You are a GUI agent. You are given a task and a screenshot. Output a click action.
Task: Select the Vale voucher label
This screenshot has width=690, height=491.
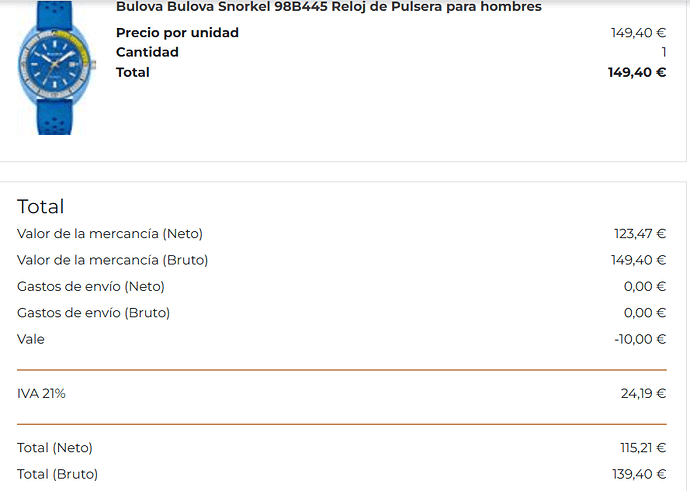[31, 340]
